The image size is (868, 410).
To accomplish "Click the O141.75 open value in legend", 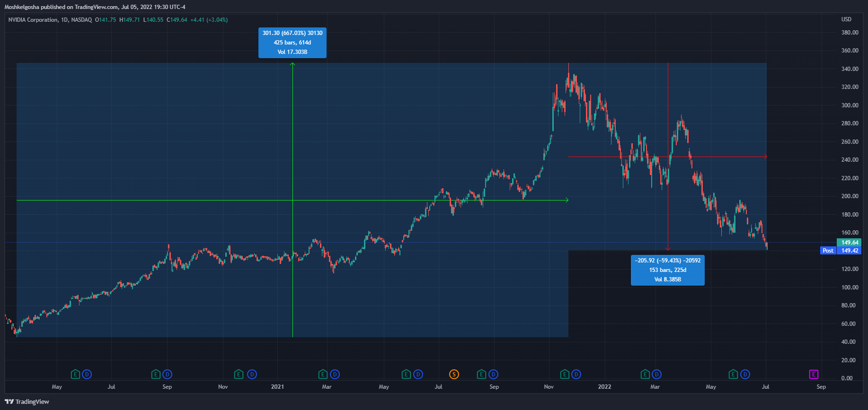I will (x=106, y=20).
